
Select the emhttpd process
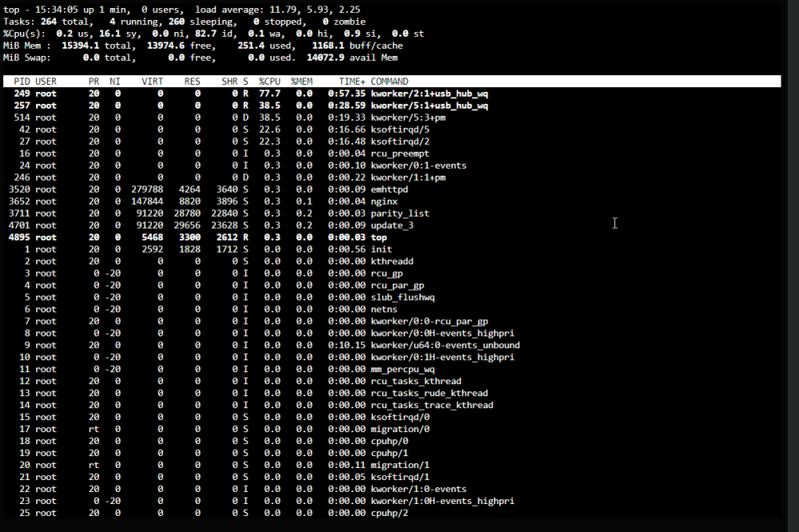[389, 189]
